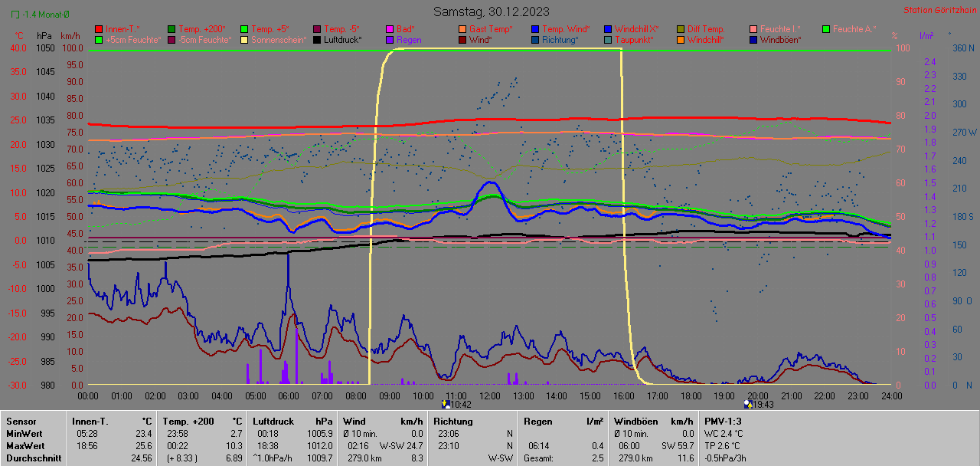The width and height of the screenshot is (980, 466).
Task: Toggle the -1.4 Monat-Ø checkbox
Action: (15, 15)
